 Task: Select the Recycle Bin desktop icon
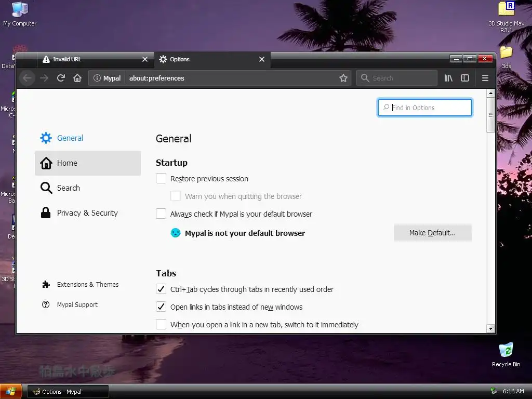pos(506,354)
